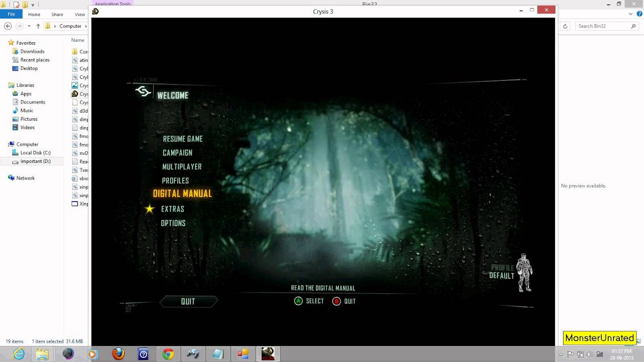Go back in Explorer navigation

click(8, 26)
